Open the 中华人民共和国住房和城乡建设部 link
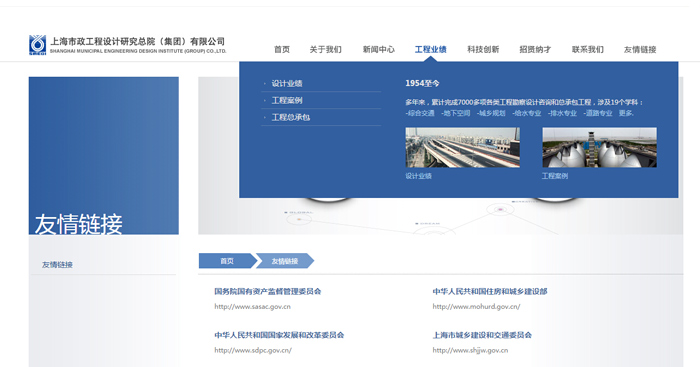This screenshot has height=367, width=700. point(490,292)
